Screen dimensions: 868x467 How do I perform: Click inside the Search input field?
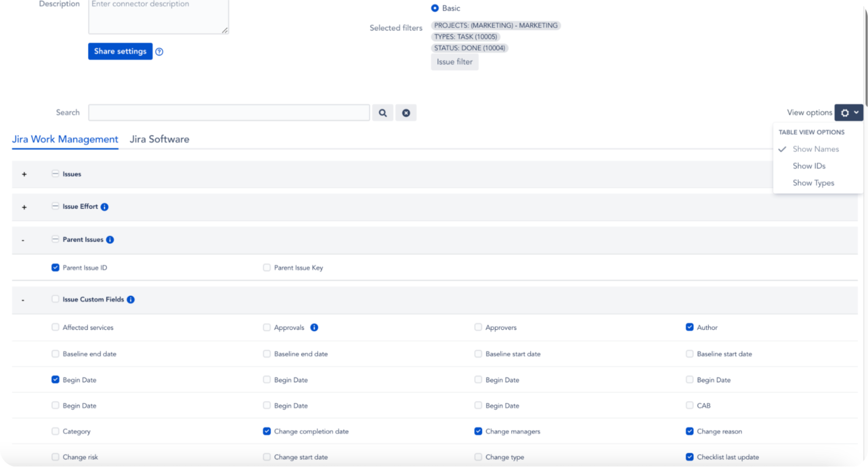[229, 113]
